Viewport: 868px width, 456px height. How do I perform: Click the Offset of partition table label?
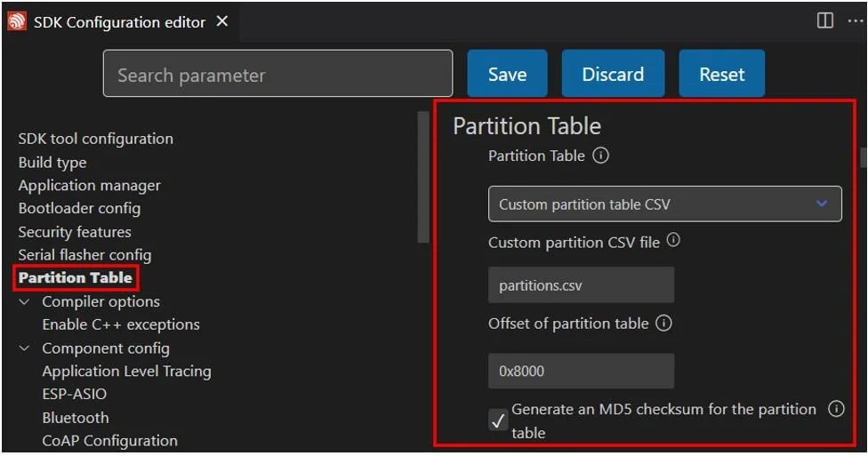tap(568, 324)
